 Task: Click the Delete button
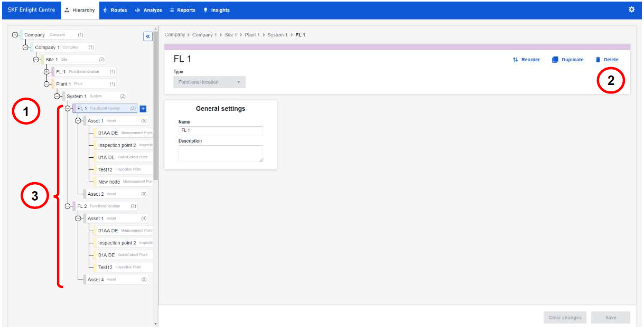point(606,60)
